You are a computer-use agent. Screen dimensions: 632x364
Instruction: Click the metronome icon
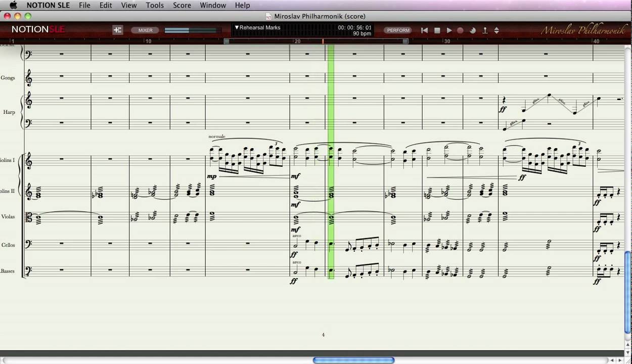point(485,30)
